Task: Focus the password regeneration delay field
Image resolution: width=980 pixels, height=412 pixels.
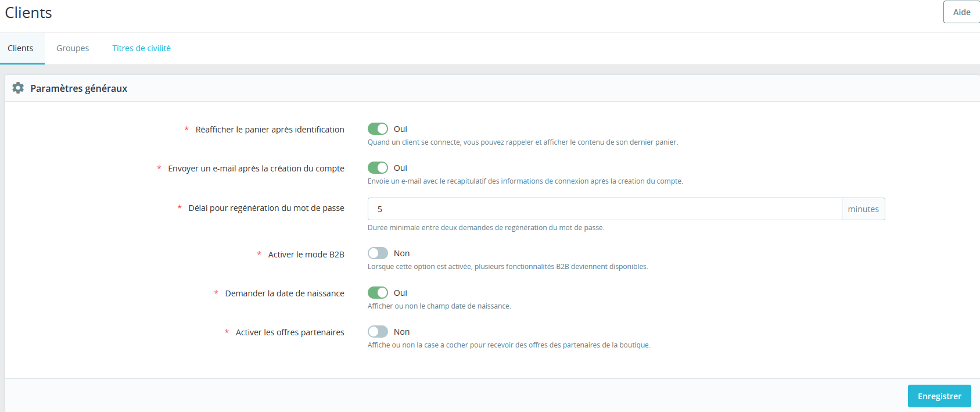Action: 605,209
